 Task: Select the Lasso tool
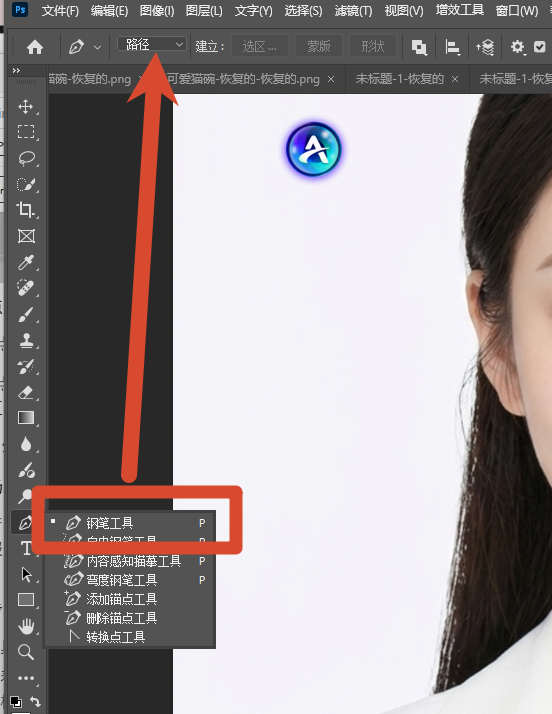pos(26,158)
